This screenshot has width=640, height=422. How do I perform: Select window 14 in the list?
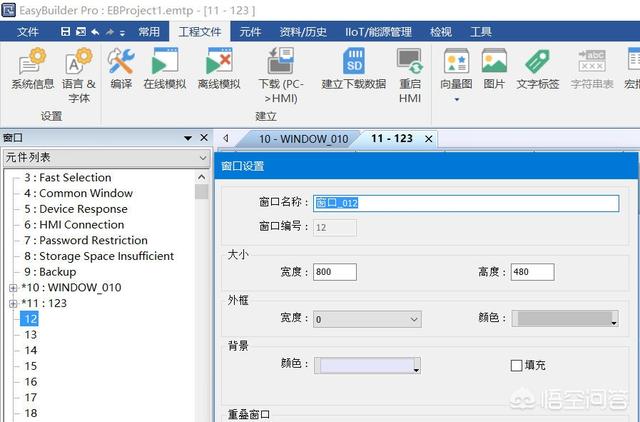(31, 350)
